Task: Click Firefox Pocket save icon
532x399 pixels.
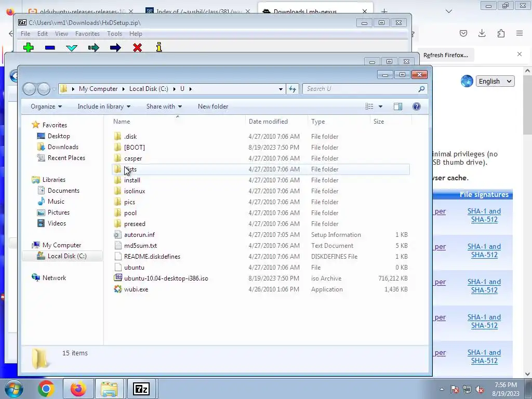Action: coord(463,33)
